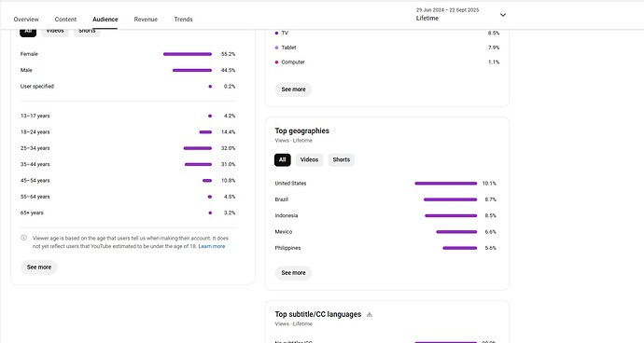This screenshot has width=644, height=343.
Task: Click the Tablet legend dot
Action: pos(276,48)
